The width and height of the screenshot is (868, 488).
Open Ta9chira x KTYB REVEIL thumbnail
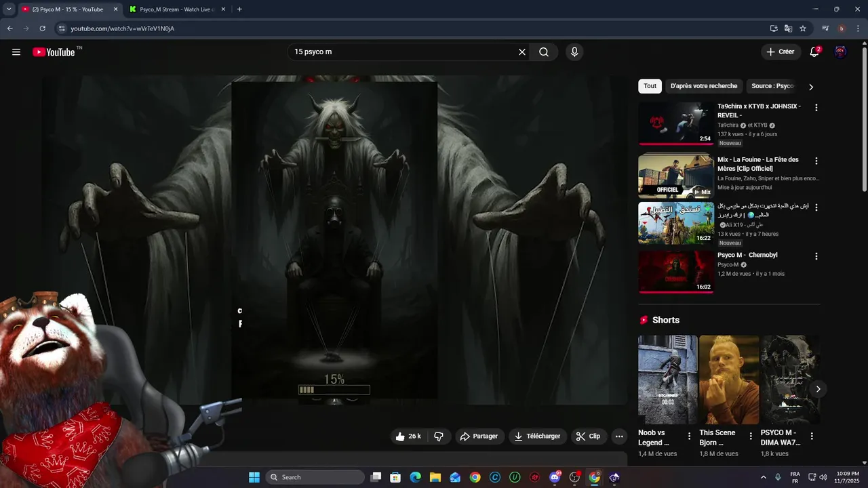(x=676, y=123)
